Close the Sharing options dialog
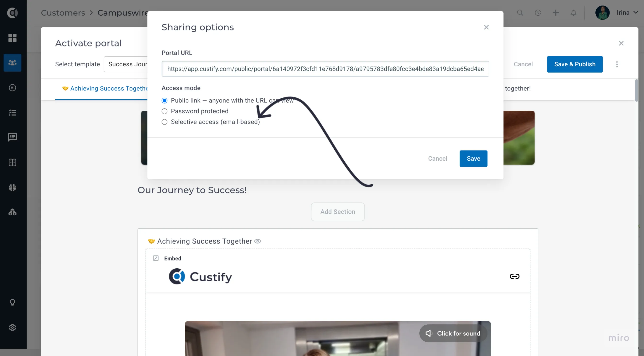 (486, 27)
